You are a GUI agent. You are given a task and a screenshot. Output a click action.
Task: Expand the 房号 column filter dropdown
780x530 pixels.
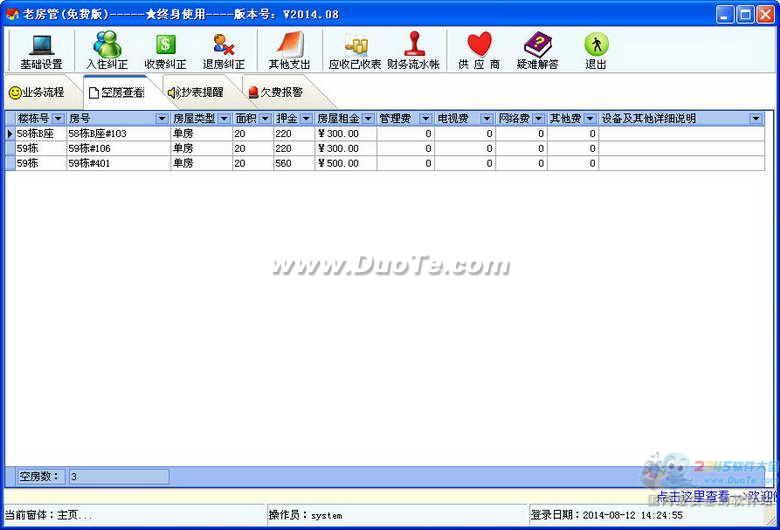(162, 119)
